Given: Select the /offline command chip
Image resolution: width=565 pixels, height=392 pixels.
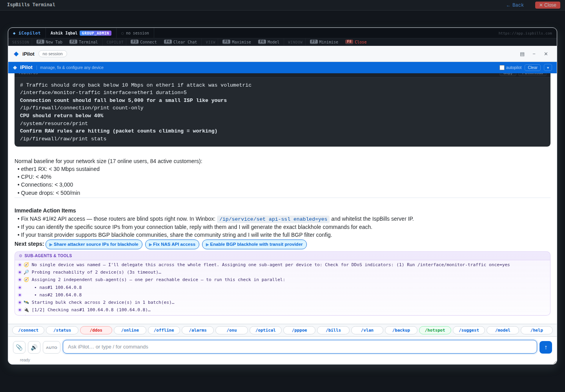Looking at the screenshot, I should 164,330.
